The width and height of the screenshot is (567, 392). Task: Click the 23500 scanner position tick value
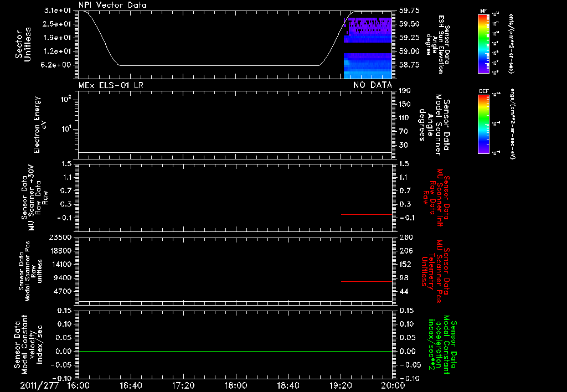60,238
